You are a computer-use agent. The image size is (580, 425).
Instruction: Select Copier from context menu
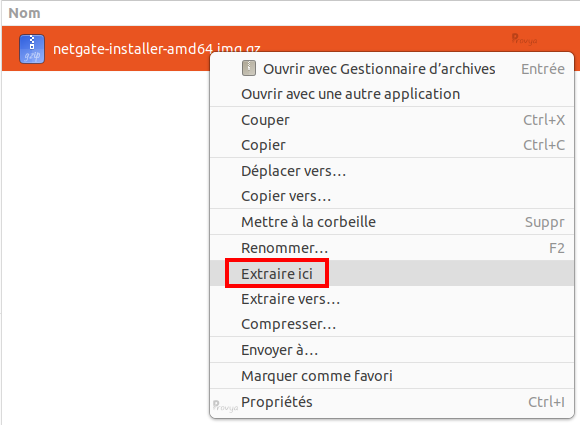392,145
